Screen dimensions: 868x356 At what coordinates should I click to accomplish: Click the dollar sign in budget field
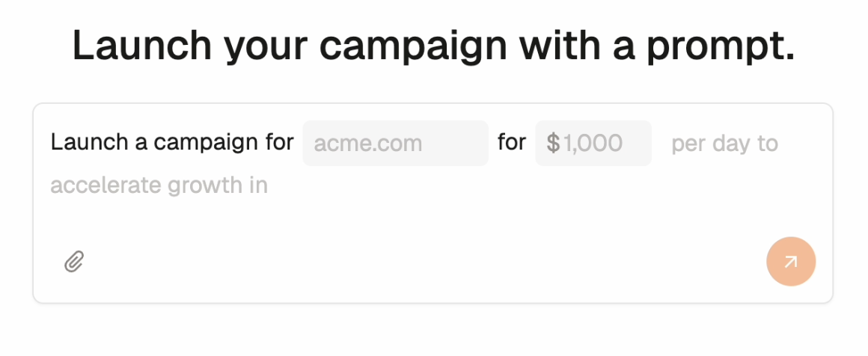pyautogui.click(x=553, y=143)
